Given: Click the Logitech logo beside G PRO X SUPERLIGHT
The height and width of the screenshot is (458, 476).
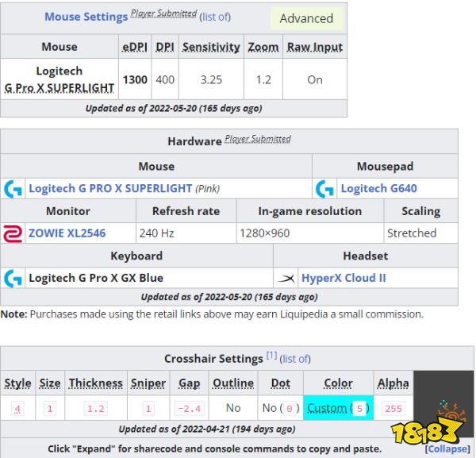Looking at the screenshot, I should tap(13, 189).
